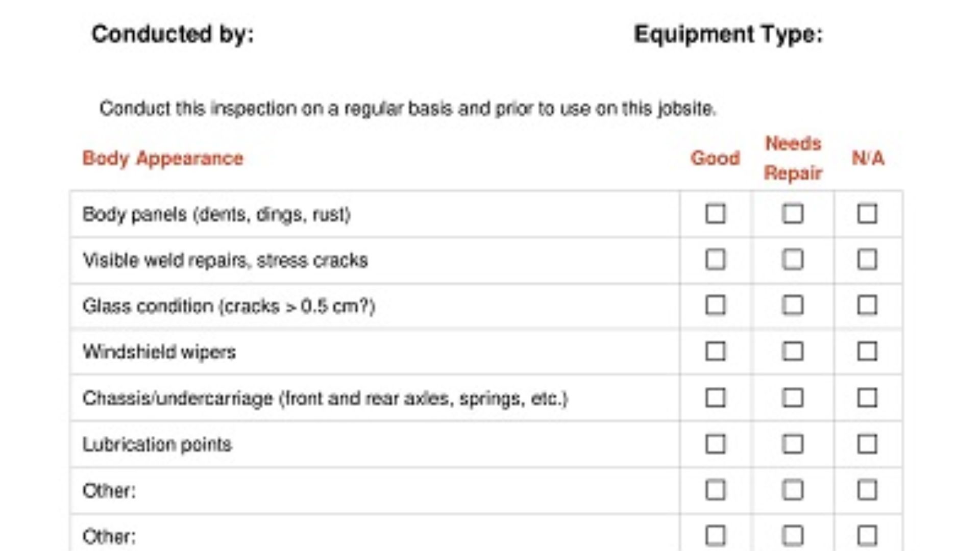This screenshot has height=551, width=980.
Task: Check N/A for Visible weld repairs
Action: (x=867, y=260)
